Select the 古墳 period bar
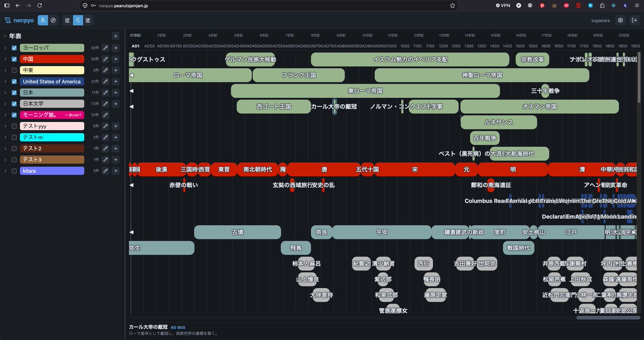 click(237, 232)
